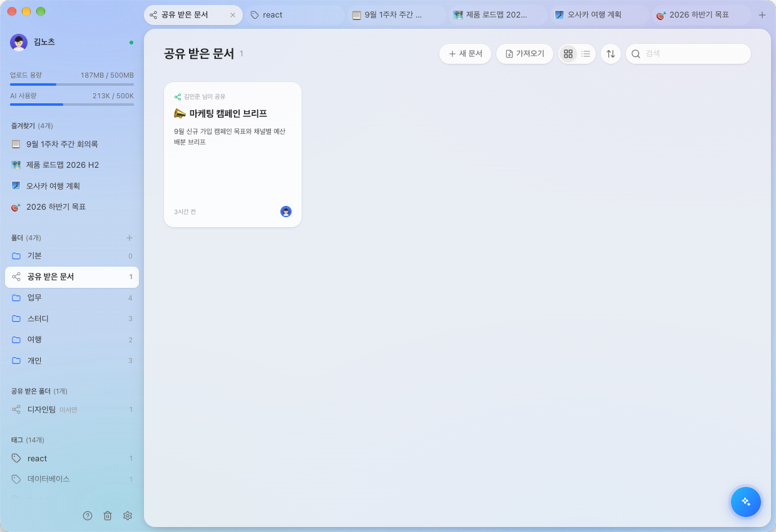Open favorite 2026 하반기 목표 in sidebar
Image resolution: width=776 pixels, height=532 pixels.
(72, 207)
